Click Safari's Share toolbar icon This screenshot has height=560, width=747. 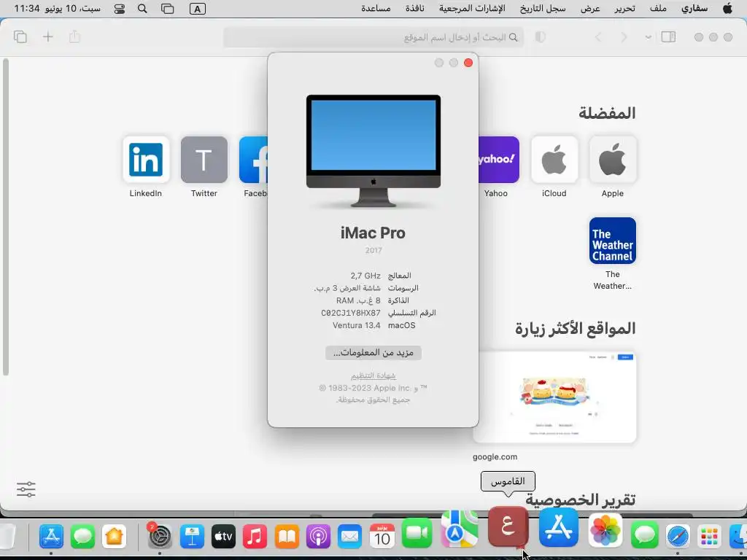pyautogui.click(x=75, y=36)
